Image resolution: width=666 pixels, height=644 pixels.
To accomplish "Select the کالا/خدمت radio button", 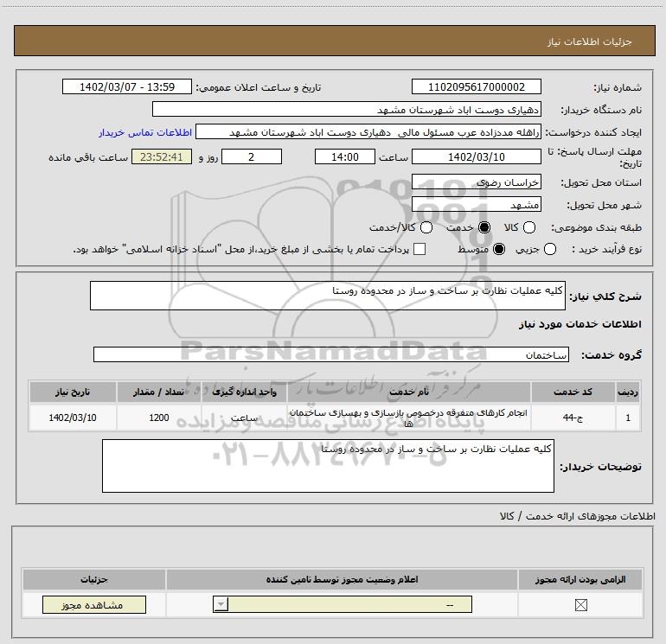I will click(426, 227).
